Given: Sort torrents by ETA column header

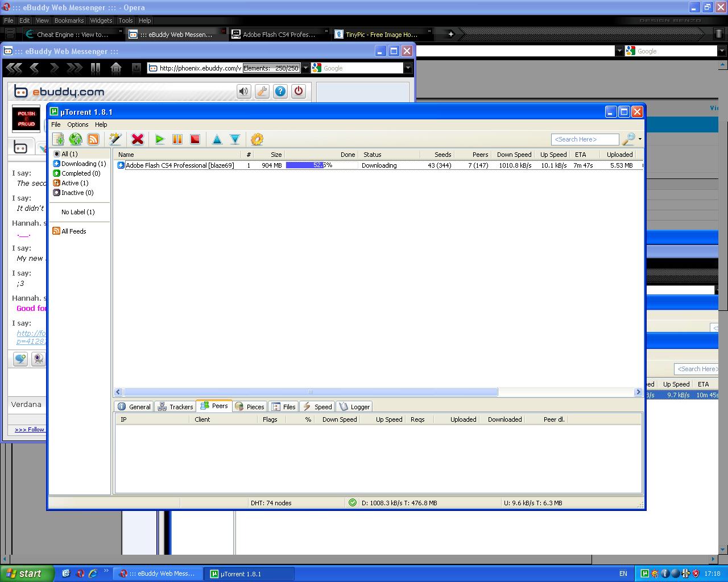Looking at the screenshot, I should [585, 155].
